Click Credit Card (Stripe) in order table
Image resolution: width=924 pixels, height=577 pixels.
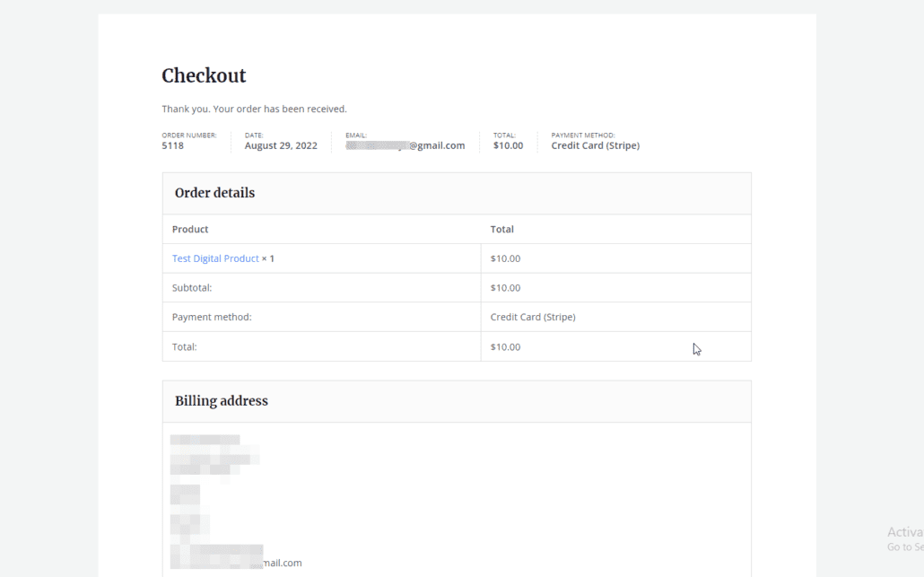point(533,317)
